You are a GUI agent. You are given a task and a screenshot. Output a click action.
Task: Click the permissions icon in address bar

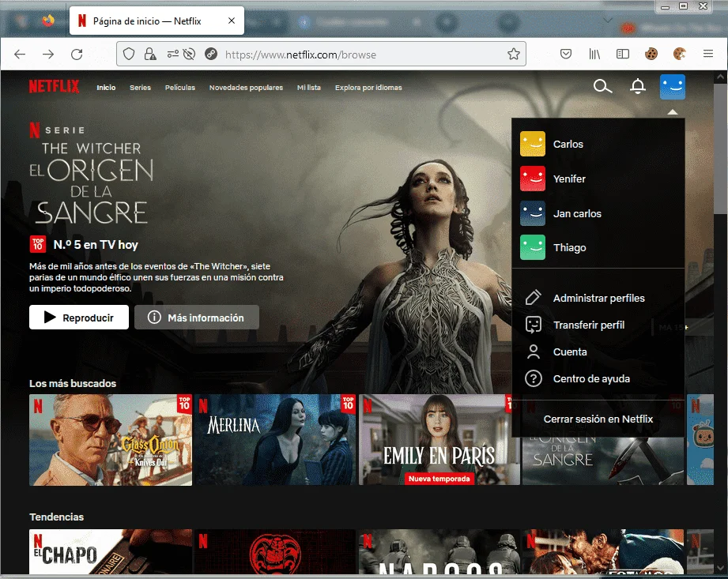click(173, 55)
